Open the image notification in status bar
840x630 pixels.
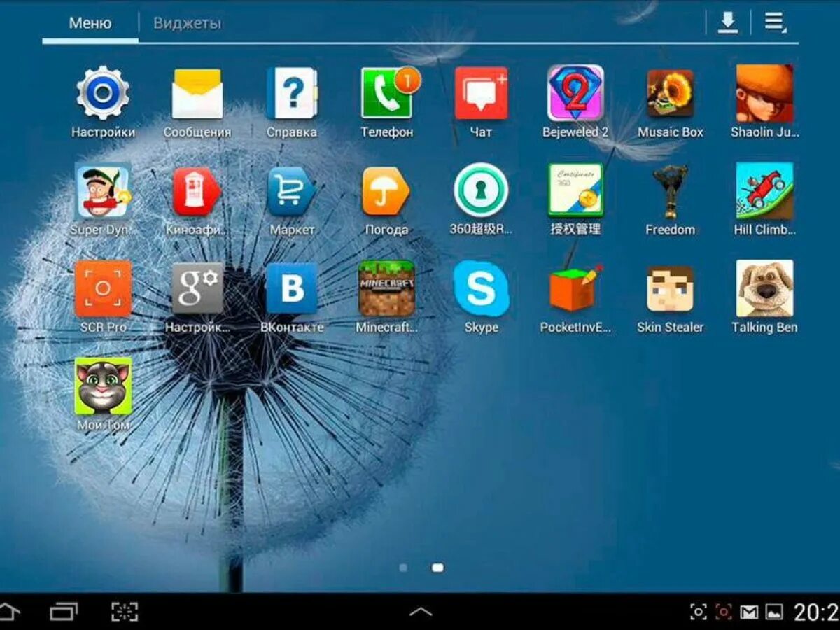pyautogui.click(x=774, y=612)
